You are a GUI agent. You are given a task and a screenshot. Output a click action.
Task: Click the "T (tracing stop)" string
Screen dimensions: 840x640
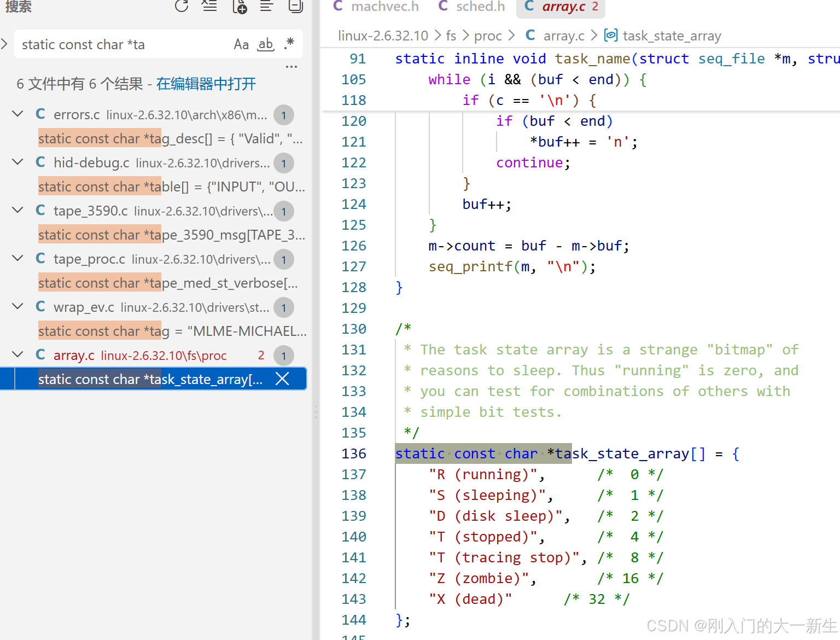point(504,557)
